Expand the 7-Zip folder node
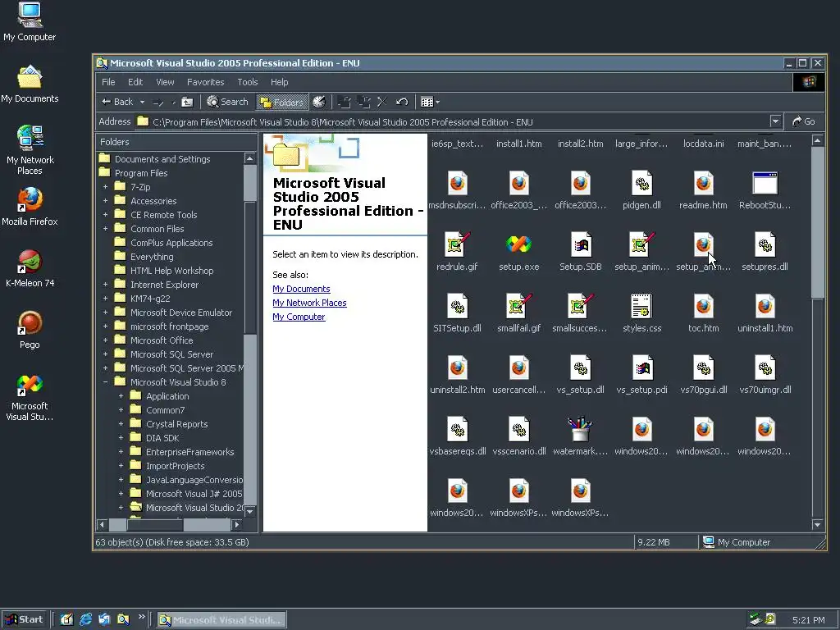Viewport: 840px width, 630px height. [x=105, y=187]
